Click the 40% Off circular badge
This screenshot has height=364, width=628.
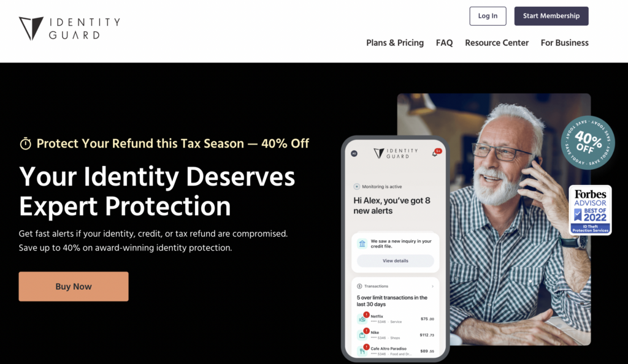coord(588,143)
